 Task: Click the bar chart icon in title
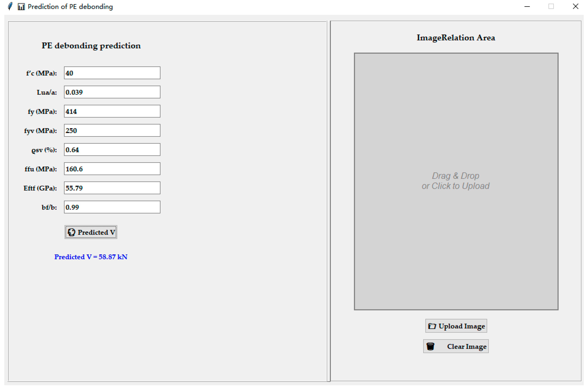coord(21,7)
